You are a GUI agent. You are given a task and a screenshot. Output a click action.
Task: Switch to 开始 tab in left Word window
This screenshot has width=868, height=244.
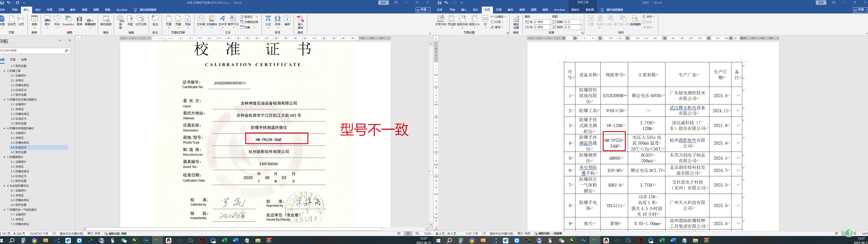pyautogui.click(x=15, y=10)
